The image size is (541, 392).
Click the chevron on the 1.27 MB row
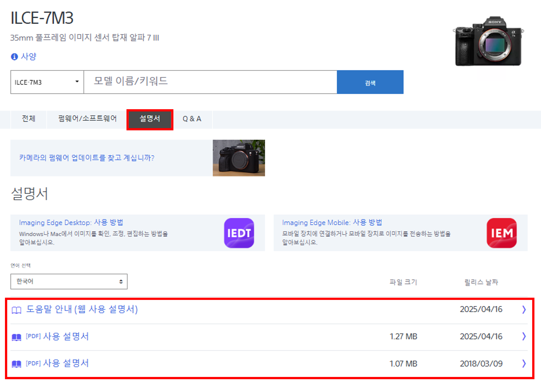[524, 336]
